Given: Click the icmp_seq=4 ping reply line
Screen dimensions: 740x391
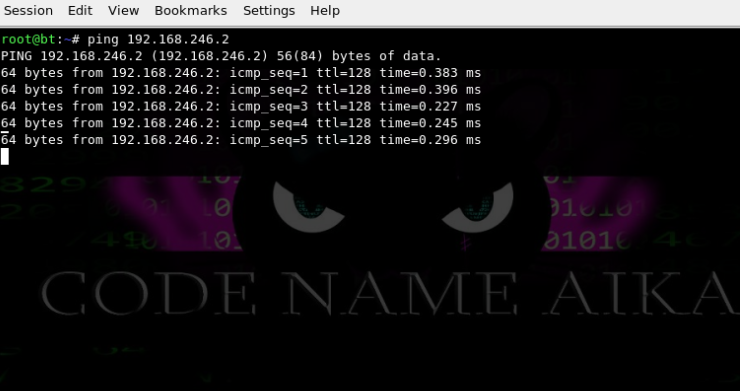Looking at the screenshot, I should 241,123.
